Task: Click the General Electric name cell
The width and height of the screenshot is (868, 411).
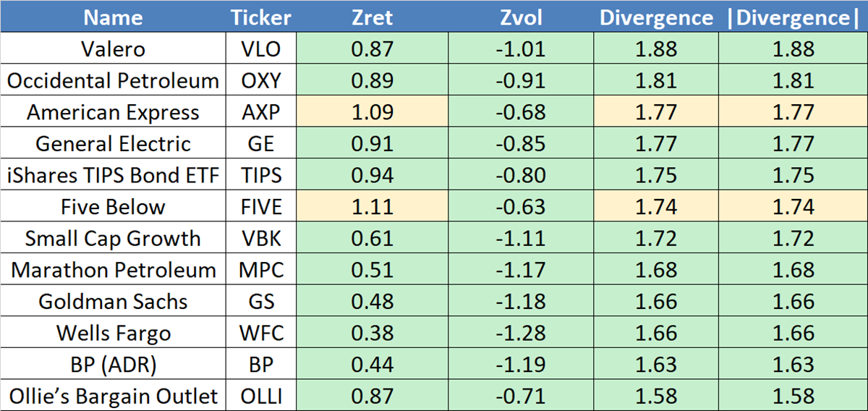Action: 113,143
